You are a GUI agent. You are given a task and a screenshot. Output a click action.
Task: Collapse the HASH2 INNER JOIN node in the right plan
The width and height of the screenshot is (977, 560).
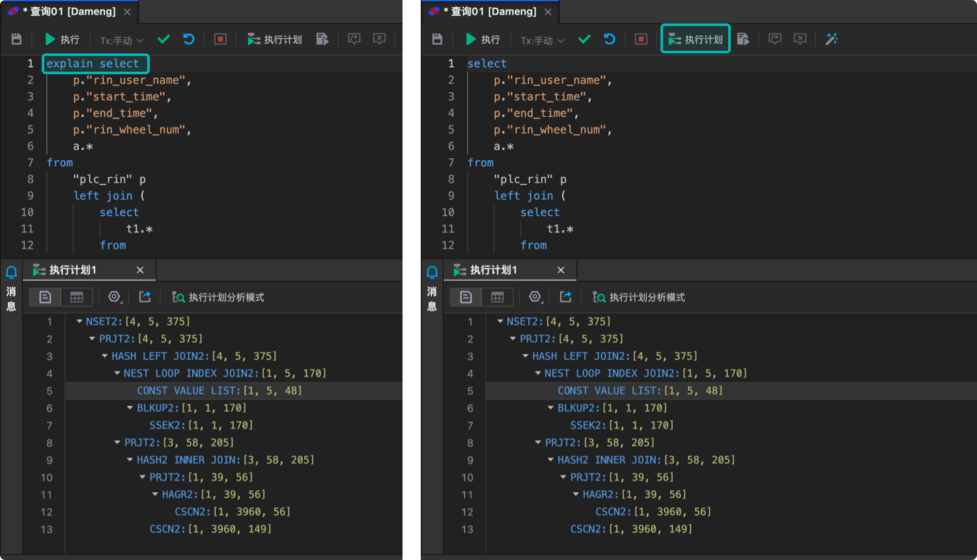(x=550, y=460)
